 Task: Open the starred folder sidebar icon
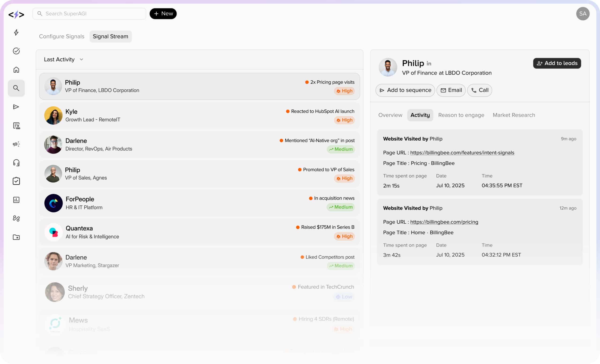coord(16,237)
